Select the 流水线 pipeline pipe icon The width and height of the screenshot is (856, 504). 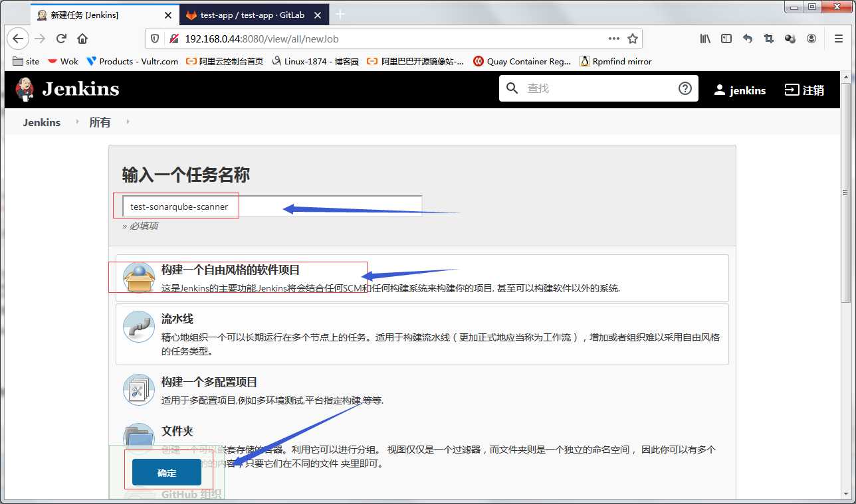[139, 327]
